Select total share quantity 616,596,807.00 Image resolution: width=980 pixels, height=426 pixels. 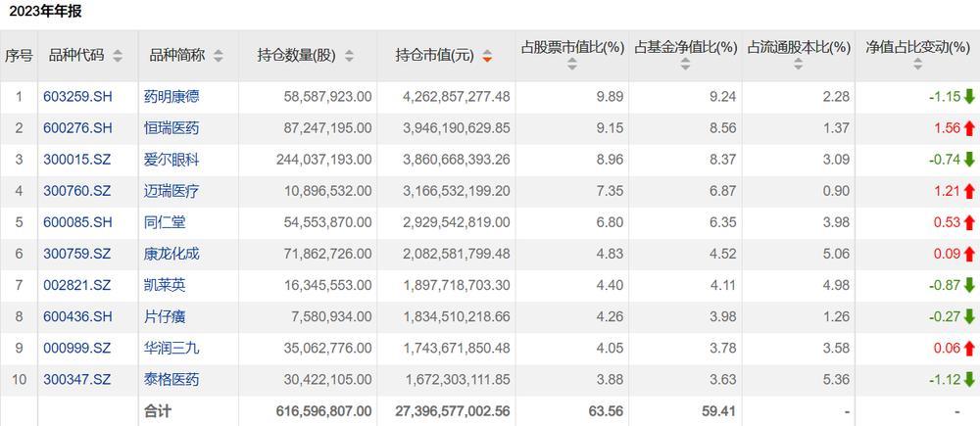(x=323, y=411)
